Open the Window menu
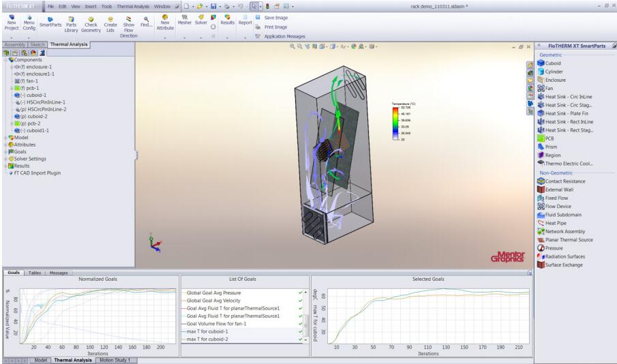 coord(162,6)
